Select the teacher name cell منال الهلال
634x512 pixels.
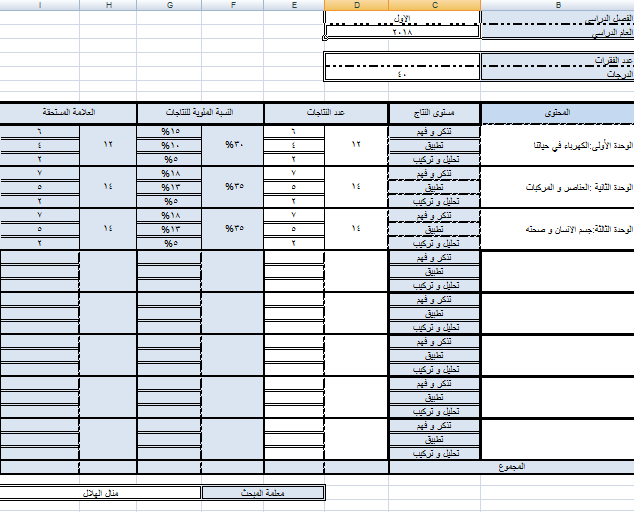pos(100,493)
